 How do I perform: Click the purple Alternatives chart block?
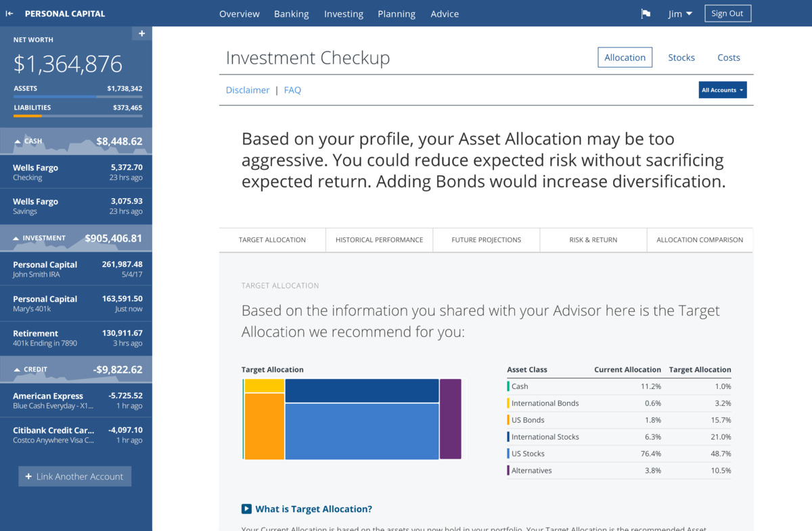coord(451,419)
